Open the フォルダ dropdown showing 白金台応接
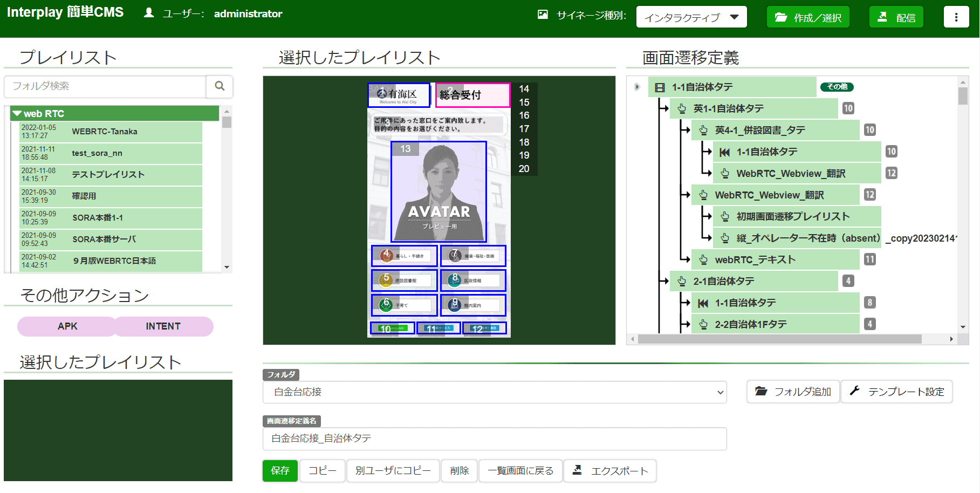This screenshot has width=980, height=493. 494,392
